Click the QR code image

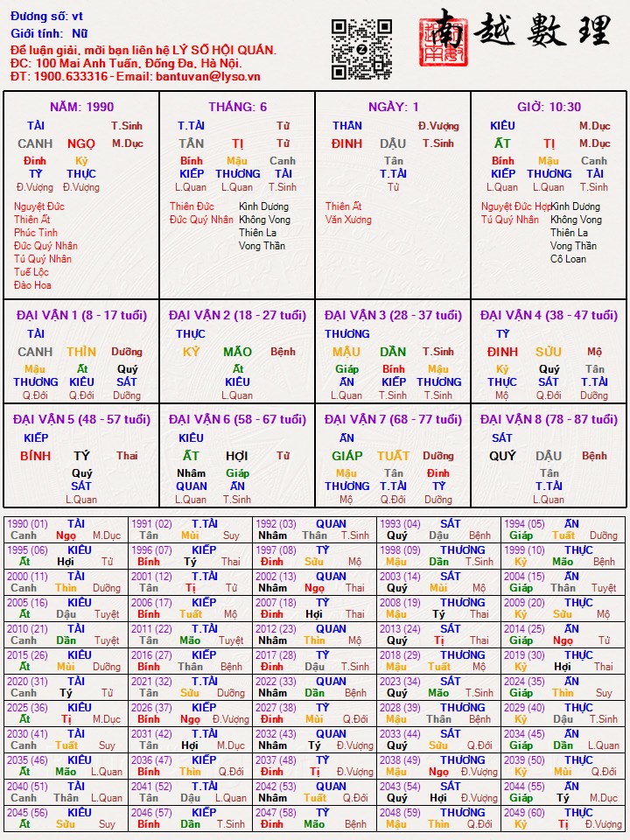[x=361, y=49]
